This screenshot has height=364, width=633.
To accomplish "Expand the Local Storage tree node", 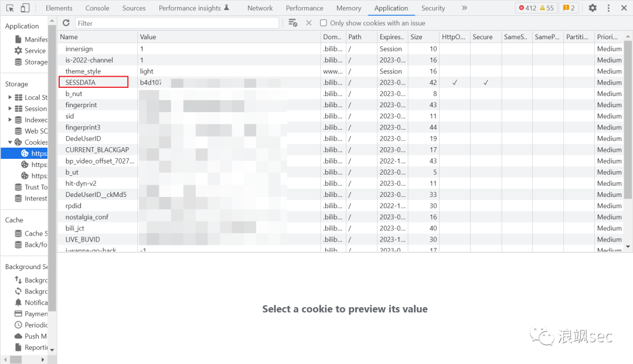I will [10, 97].
